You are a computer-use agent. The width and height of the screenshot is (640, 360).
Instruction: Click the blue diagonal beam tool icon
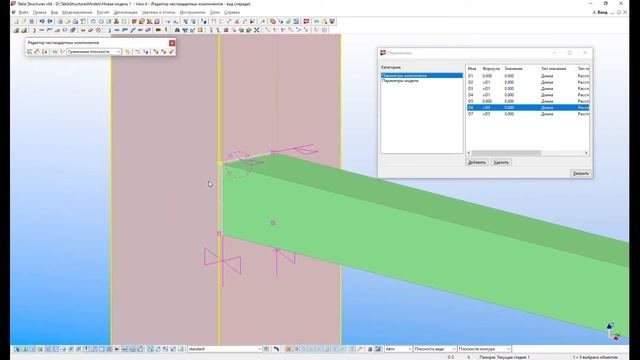tap(132, 30)
